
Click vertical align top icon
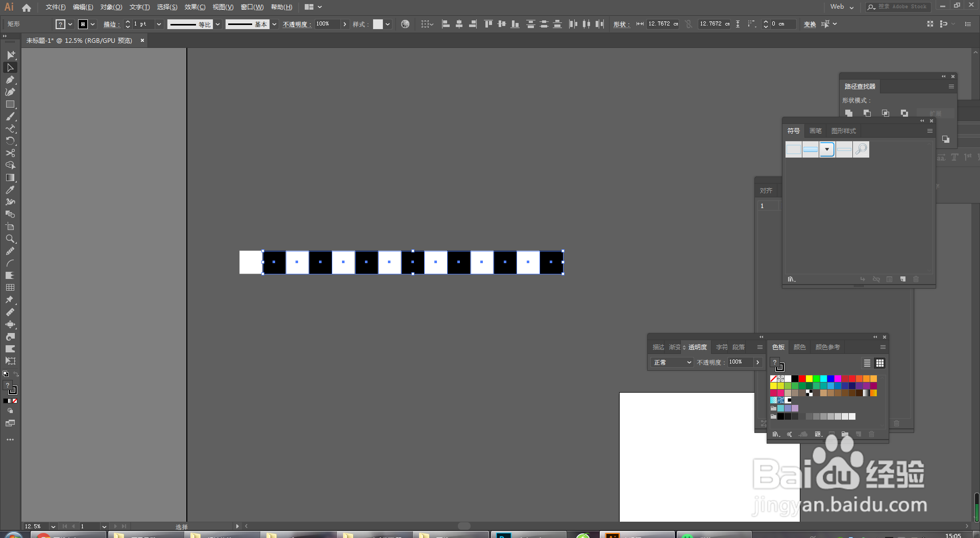(488, 24)
